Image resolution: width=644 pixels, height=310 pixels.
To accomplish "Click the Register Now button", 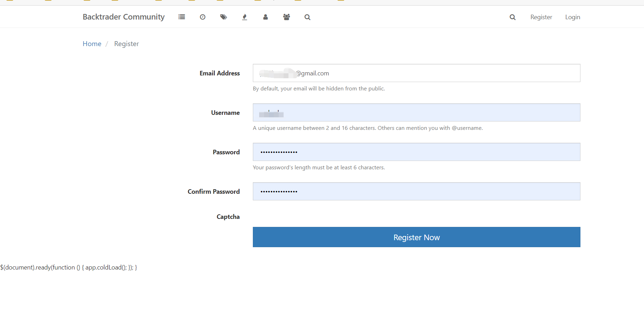I will [416, 237].
